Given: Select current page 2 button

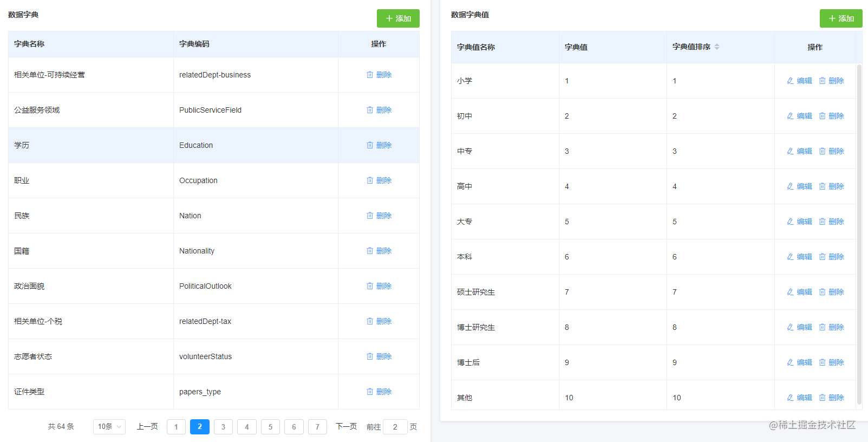Looking at the screenshot, I should coord(200,427).
